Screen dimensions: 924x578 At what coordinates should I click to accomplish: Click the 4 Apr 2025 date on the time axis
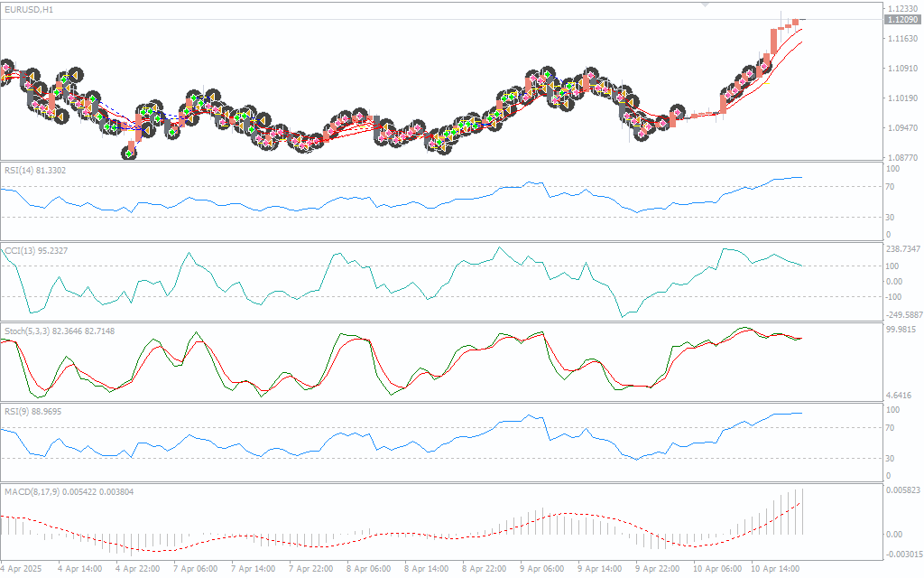pos(22,570)
